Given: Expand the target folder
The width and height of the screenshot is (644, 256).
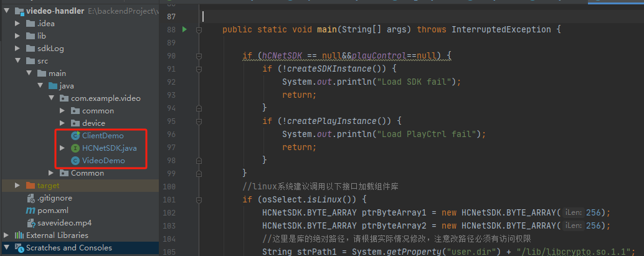Looking at the screenshot, I should pos(17,186).
